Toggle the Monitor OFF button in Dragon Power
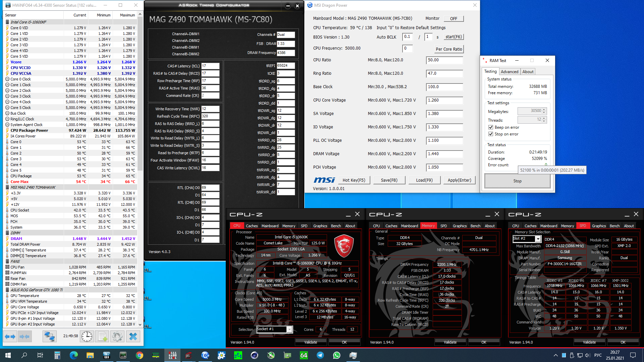Screen dimensions: 644x362 point(453,19)
